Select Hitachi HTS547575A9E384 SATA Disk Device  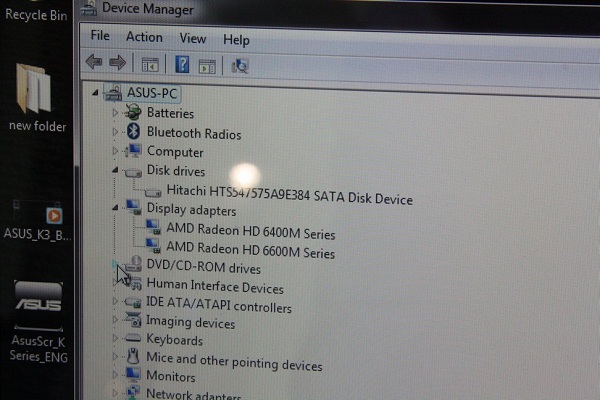[290, 194]
